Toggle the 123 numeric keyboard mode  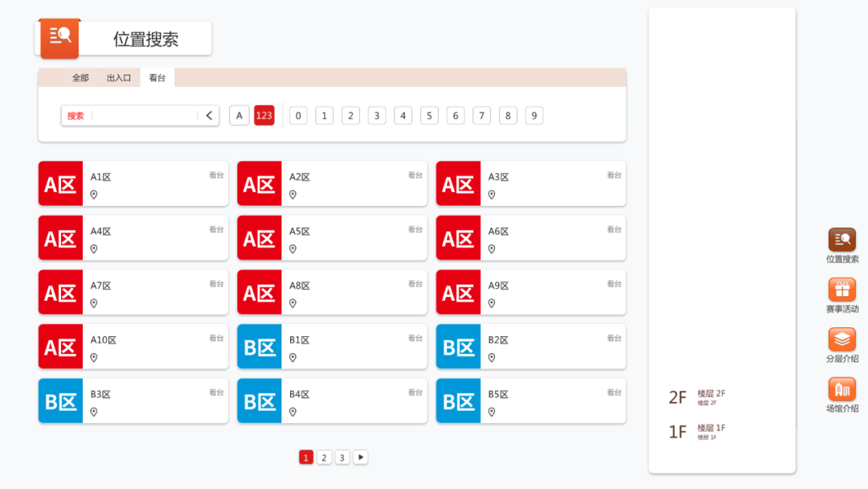tap(264, 116)
